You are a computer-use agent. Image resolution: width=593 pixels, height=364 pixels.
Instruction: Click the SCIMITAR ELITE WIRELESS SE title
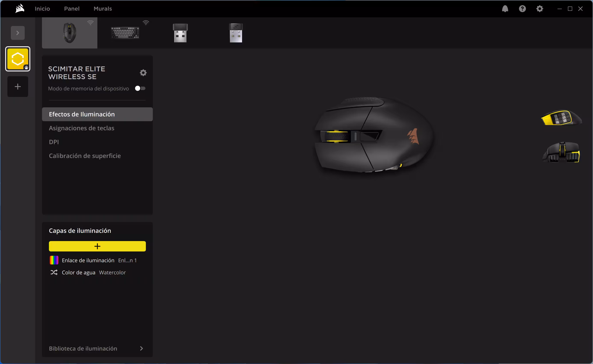pos(77,73)
